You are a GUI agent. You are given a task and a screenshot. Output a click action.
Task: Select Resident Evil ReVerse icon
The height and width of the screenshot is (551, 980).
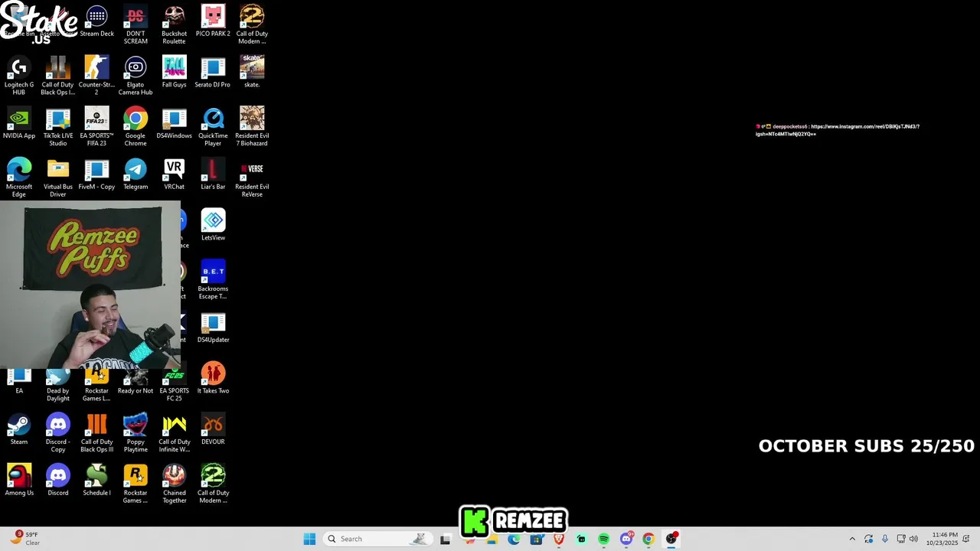[x=252, y=178]
